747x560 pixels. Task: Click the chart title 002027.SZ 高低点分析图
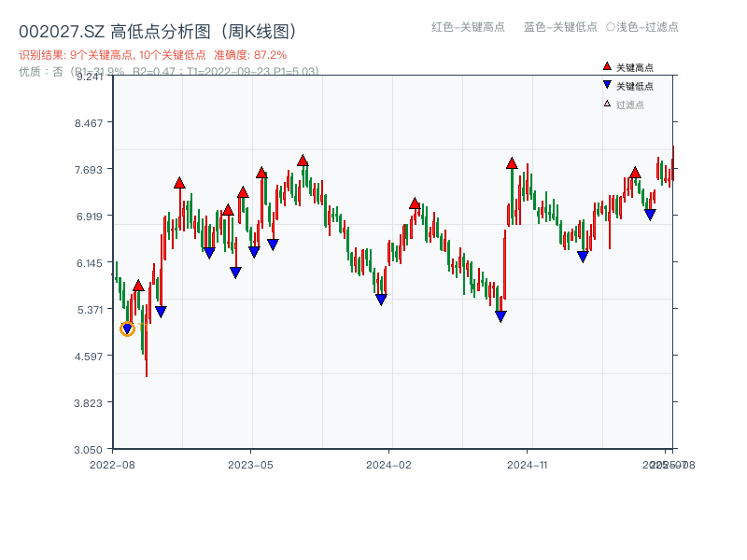[x=157, y=32]
